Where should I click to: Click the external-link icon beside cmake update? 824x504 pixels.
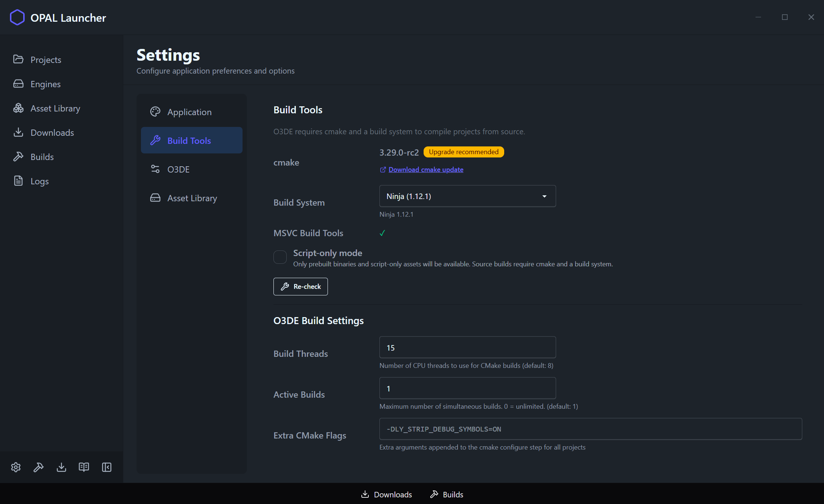pyautogui.click(x=383, y=170)
